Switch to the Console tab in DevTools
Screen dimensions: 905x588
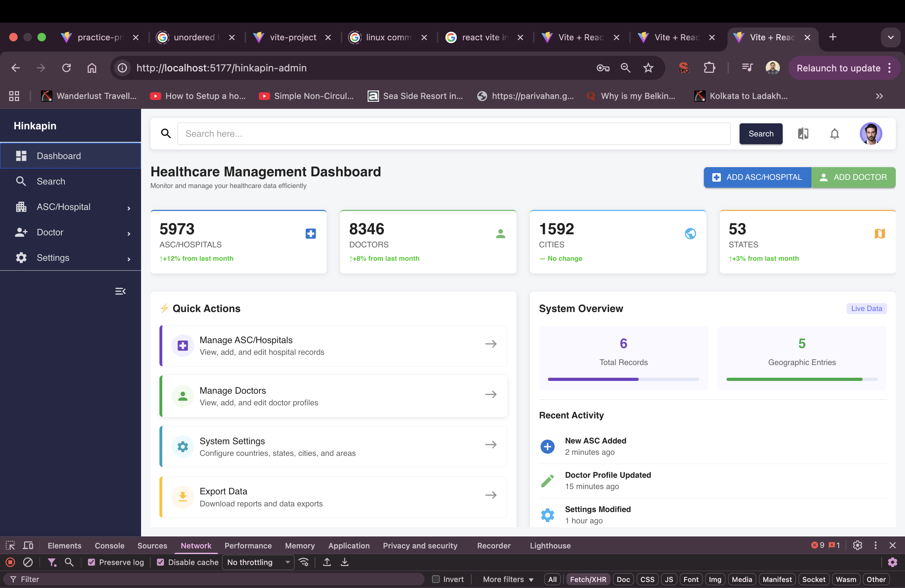click(x=110, y=546)
